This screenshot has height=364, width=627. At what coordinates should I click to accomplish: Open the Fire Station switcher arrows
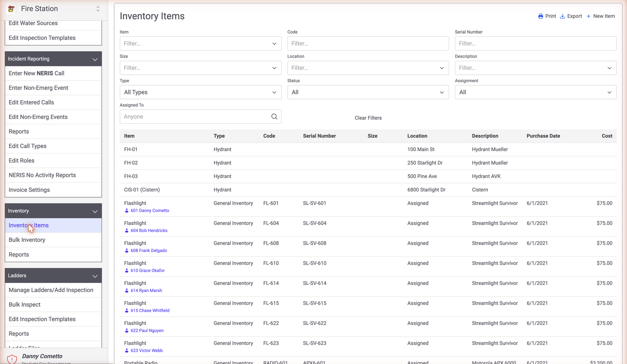[x=98, y=9]
